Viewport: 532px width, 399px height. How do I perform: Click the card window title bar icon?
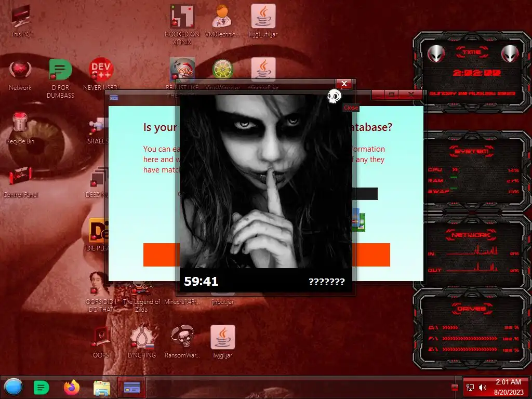(114, 98)
